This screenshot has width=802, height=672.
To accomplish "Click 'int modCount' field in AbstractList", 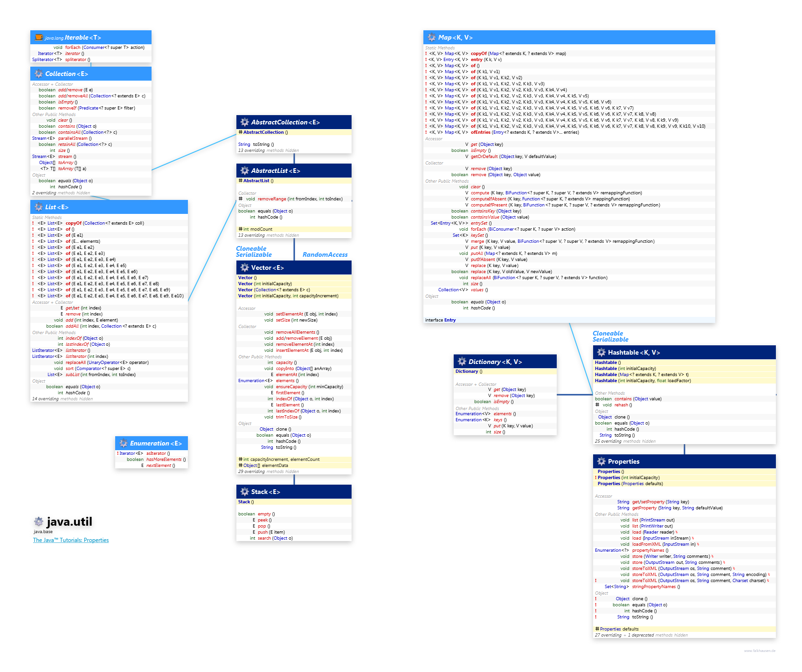I will coord(258,229).
